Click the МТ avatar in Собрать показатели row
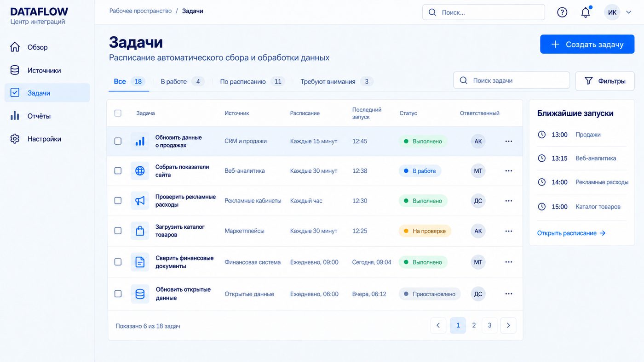The height and width of the screenshot is (362, 644). coord(478,171)
